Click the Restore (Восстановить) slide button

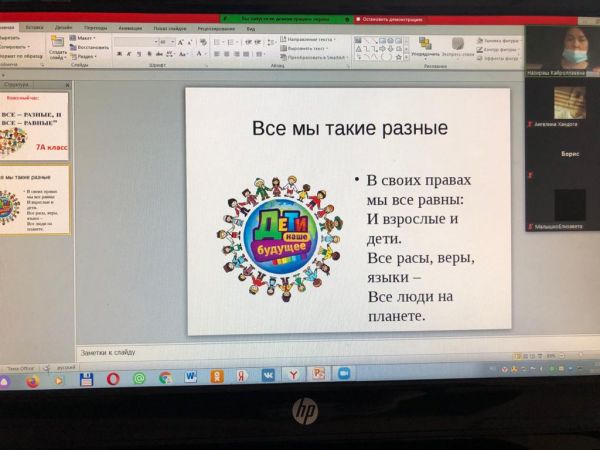click(x=93, y=47)
